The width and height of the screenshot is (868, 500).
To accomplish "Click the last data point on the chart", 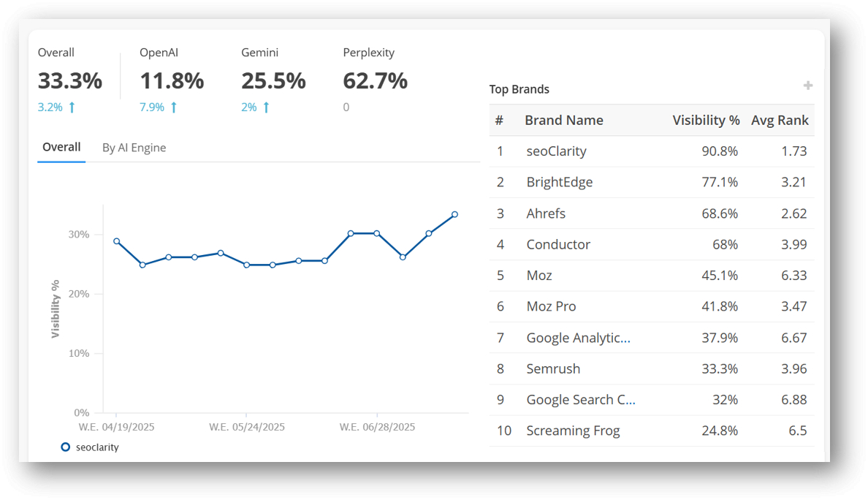I will coord(454,215).
